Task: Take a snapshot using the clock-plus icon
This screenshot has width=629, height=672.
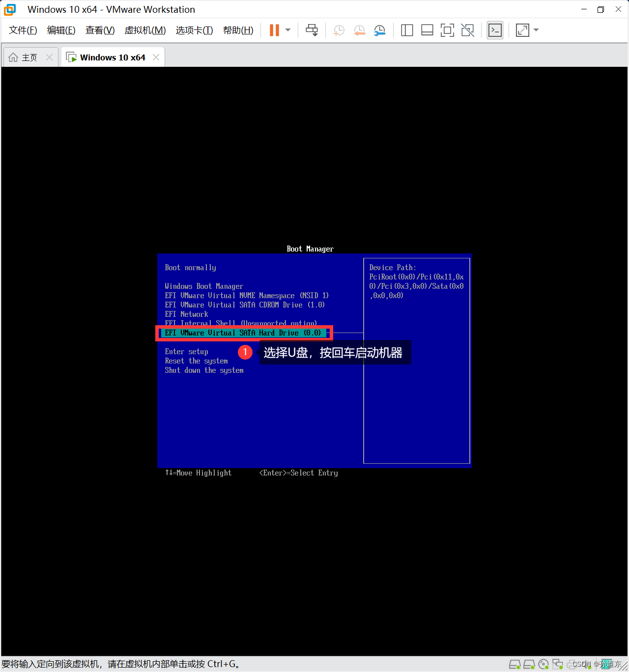Action: tap(339, 30)
